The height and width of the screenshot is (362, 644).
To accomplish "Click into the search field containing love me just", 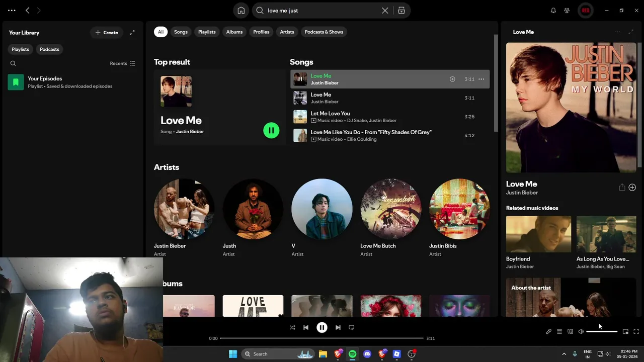I will click(x=323, y=11).
